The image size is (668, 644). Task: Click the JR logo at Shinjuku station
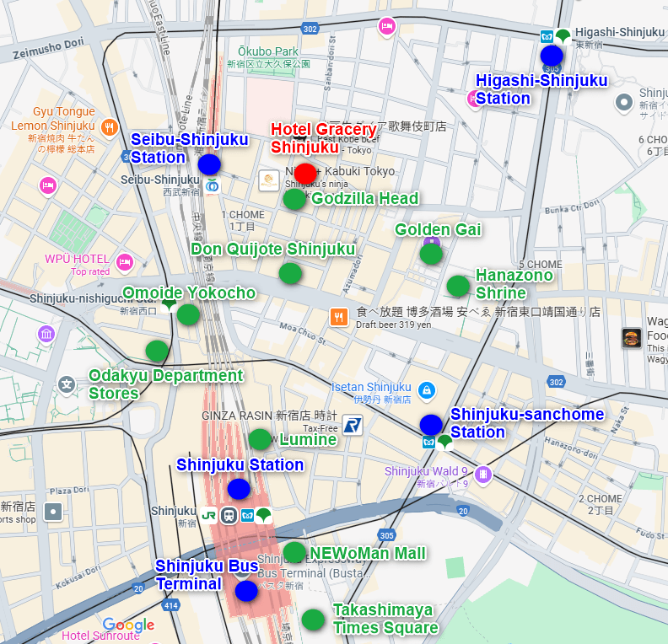[x=209, y=516]
